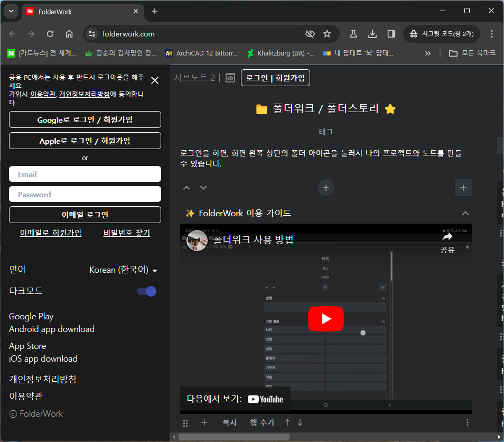
Task: Click the round plus button in center
Action: coord(326,188)
